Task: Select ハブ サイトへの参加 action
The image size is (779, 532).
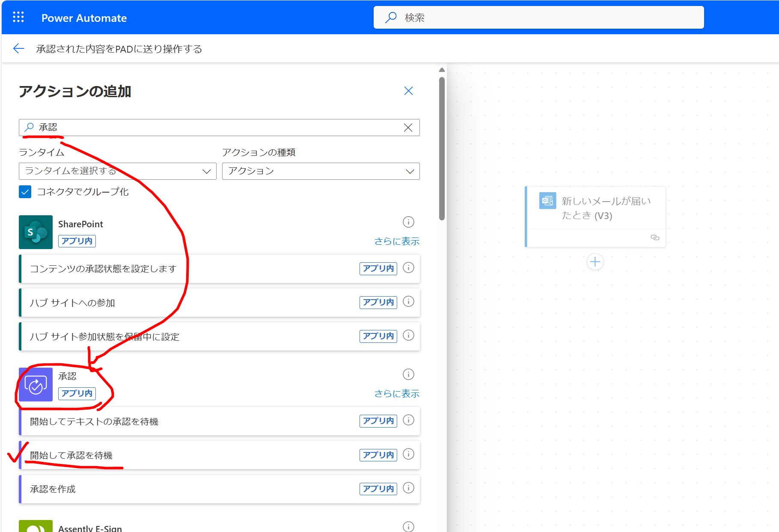Action: tap(220, 303)
